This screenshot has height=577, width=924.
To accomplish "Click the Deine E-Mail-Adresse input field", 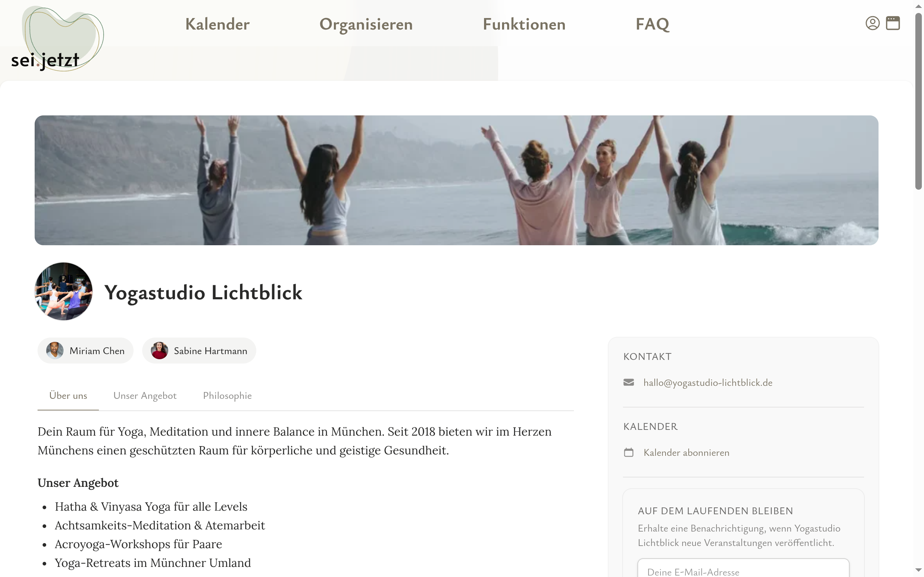I will tap(743, 569).
